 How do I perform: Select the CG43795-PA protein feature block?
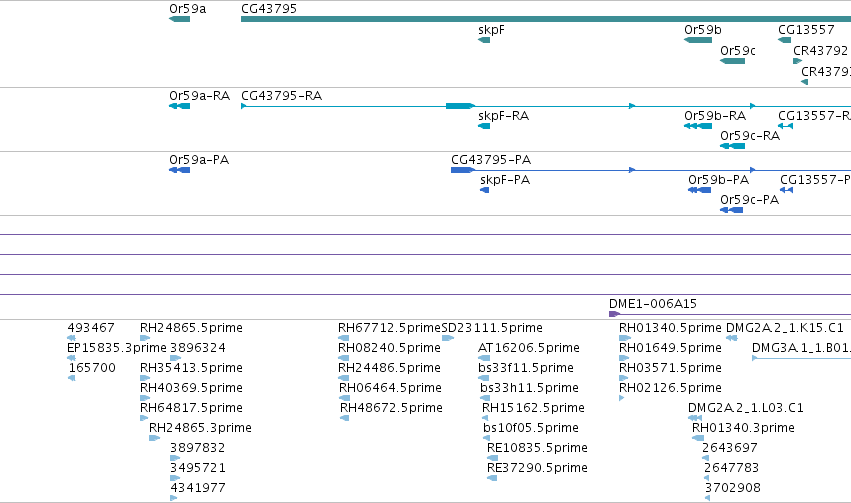coord(462,170)
